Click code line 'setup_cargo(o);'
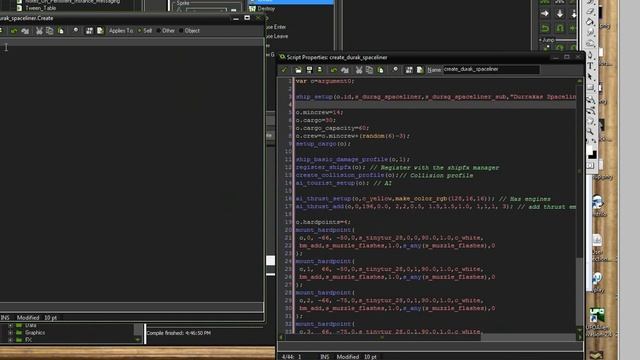 coord(323,144)
